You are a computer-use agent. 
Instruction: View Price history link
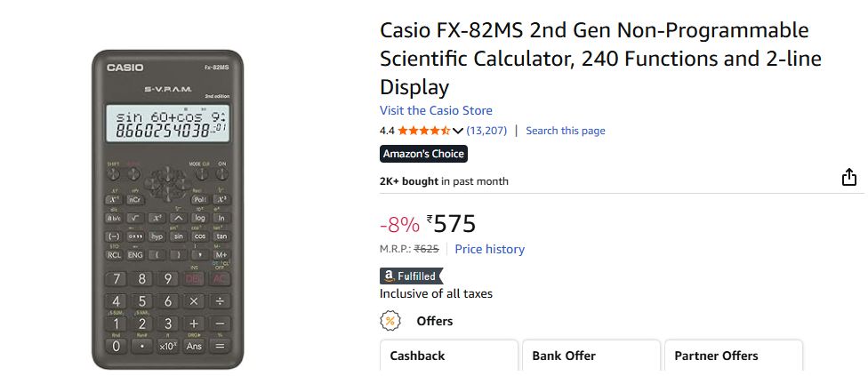point(489,250)
